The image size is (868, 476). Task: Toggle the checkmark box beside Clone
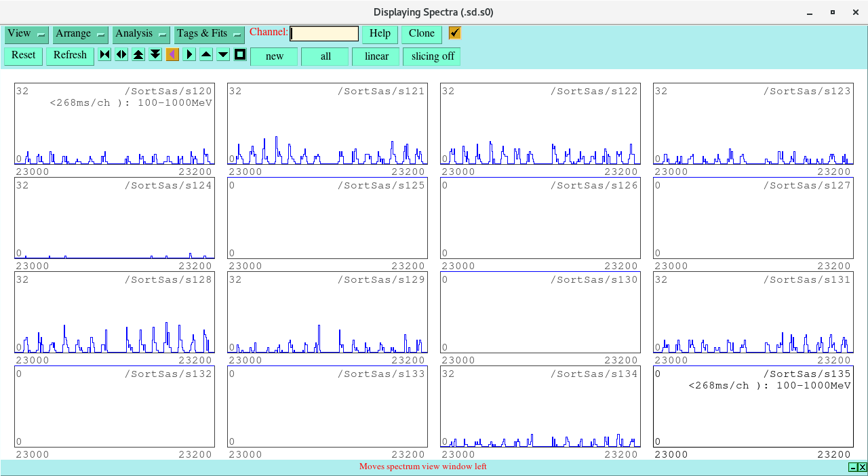click(454, 33)
